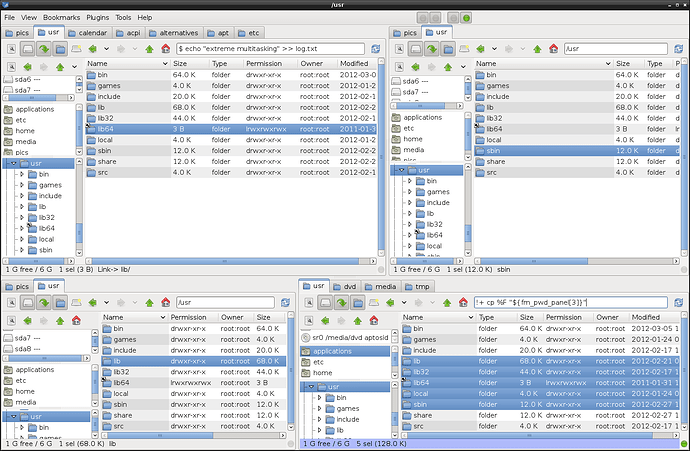Sort by Modified column in top-left panel
This screenshot has height=451, width=690.
point(356,64)
